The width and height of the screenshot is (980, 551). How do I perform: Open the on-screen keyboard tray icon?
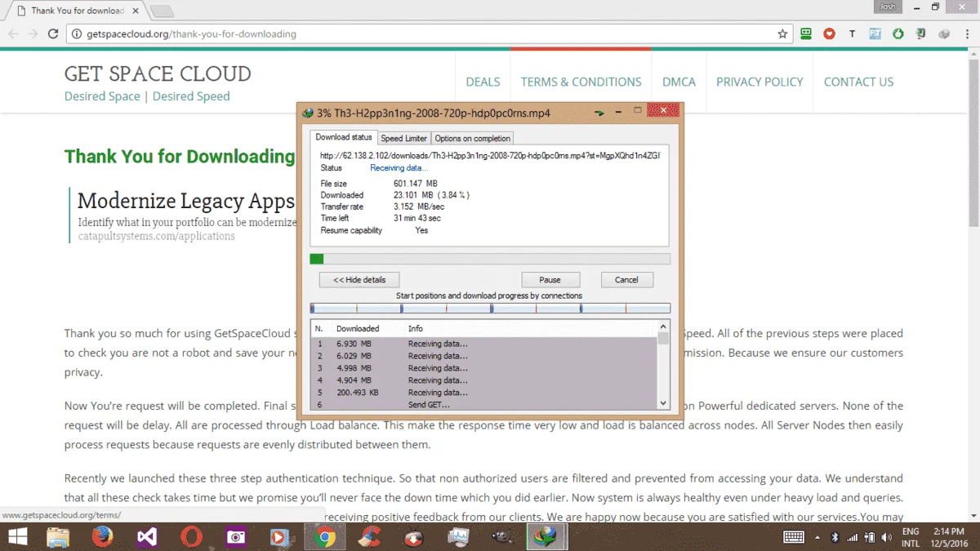pyautogui.click(x=794, y=537)
